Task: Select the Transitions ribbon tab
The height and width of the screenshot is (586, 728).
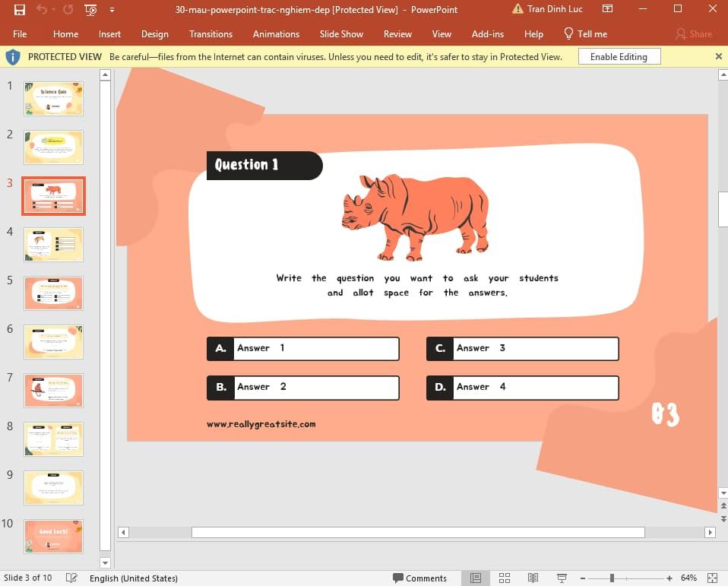Action: [x=210, y=34]
